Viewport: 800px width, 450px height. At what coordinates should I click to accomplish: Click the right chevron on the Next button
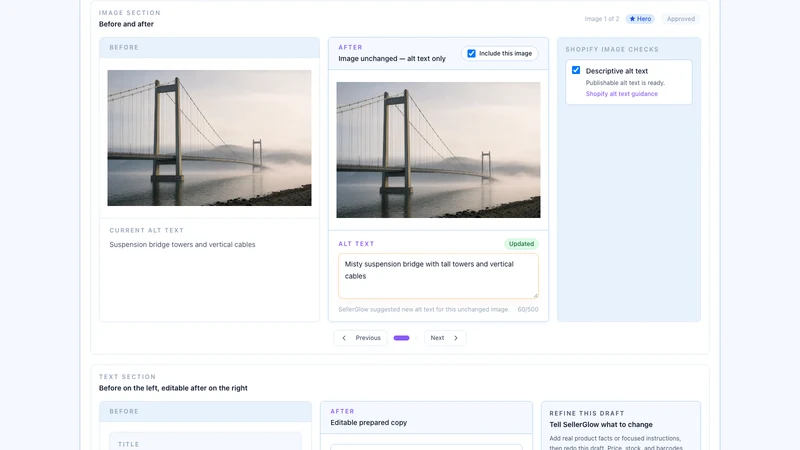pos(456,338)
